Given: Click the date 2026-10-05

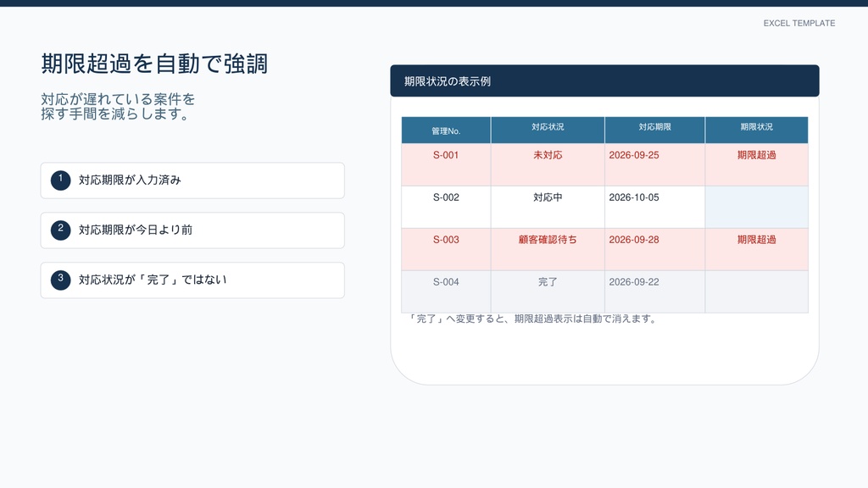Looking at the screenshot, I should tap(634, 197).
